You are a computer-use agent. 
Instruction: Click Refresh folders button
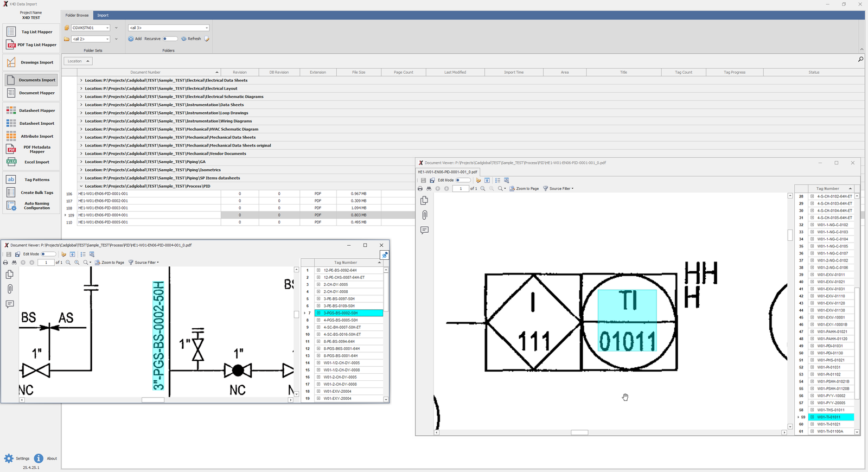click(191, 39)
